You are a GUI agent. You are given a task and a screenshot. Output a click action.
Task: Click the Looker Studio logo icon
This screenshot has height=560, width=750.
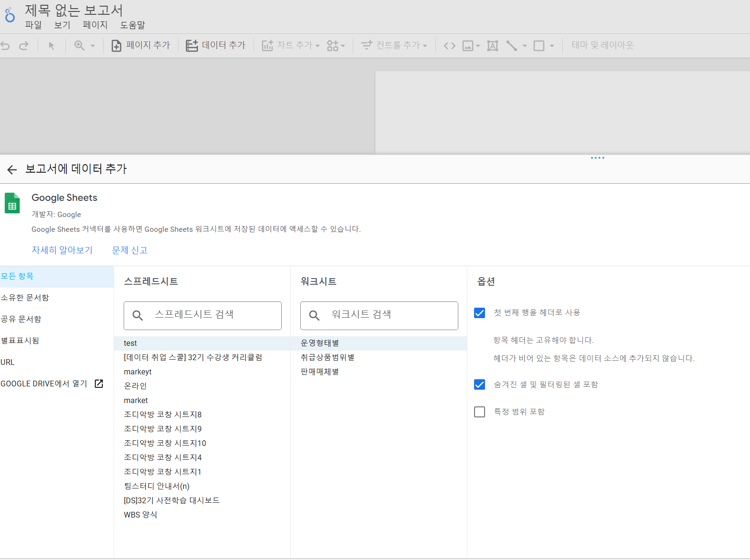[x=10, y=15]
